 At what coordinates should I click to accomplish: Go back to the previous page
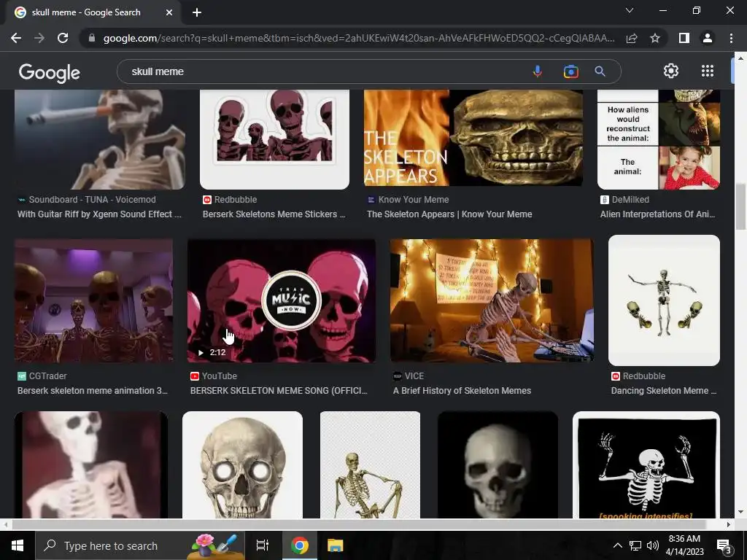pos(16,38)
